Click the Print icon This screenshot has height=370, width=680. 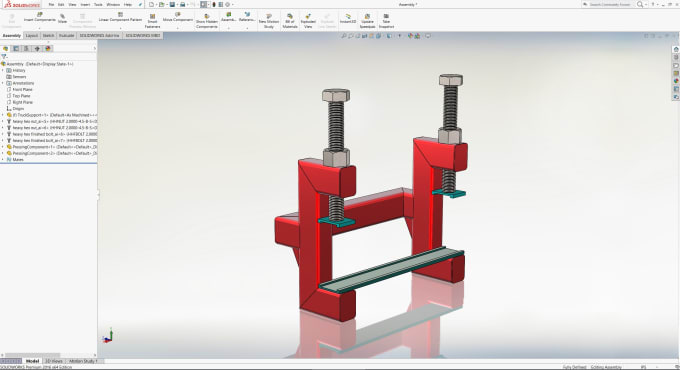[x=183, y=4]
